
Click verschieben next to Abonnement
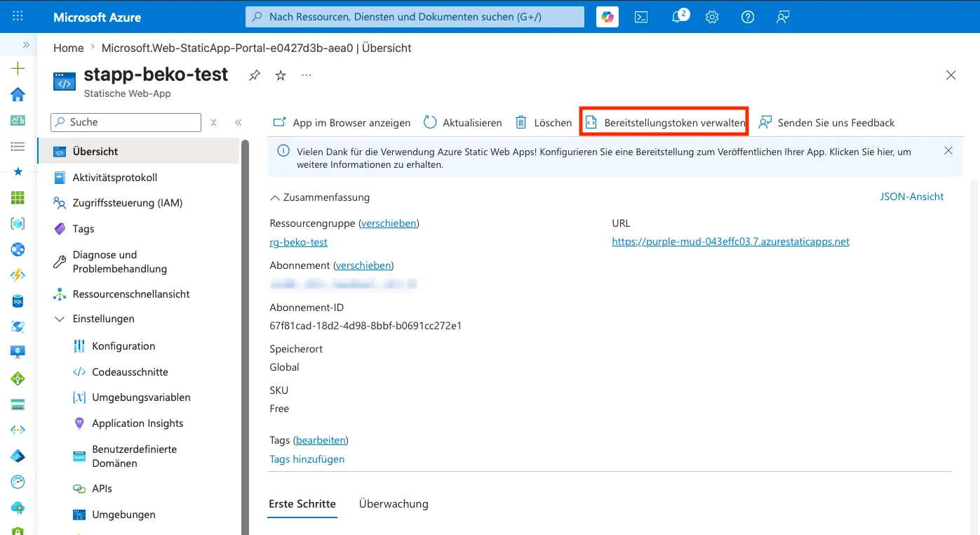(363, 265)
